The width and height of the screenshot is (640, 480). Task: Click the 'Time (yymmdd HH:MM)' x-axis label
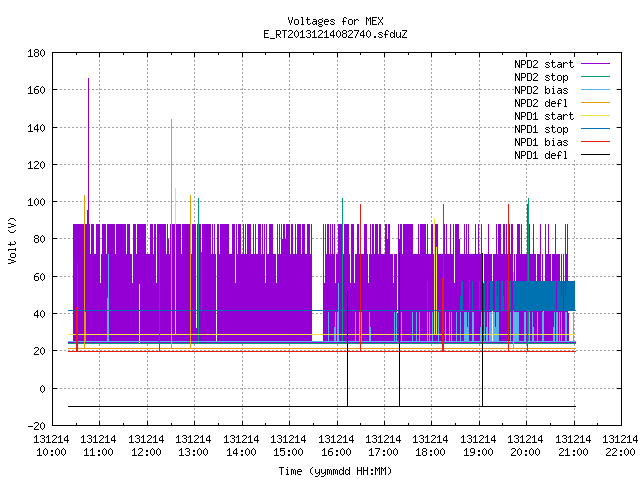pyautogui.click(x=335, y=471)
